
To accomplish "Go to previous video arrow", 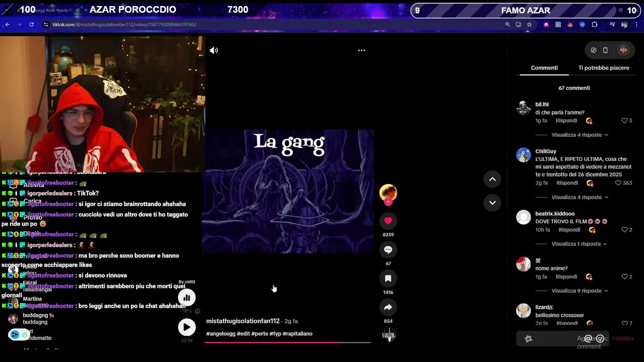I will point(493,179).
